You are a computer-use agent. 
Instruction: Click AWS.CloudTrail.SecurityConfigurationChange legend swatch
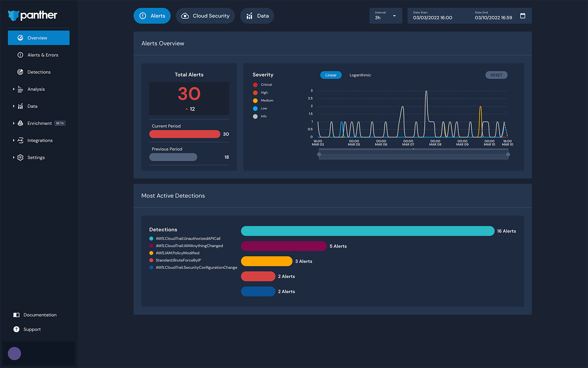tap(151, 268)
